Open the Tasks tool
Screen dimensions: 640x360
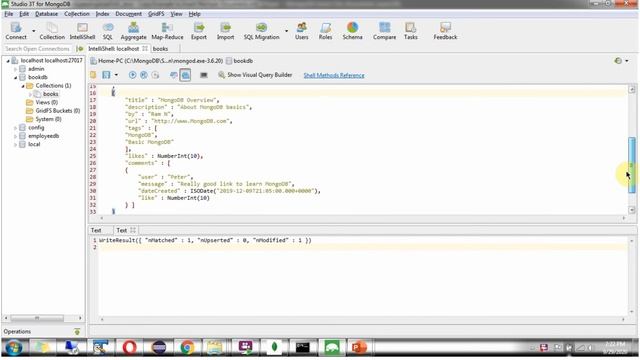pyautogui.click(x=410, y=31)
